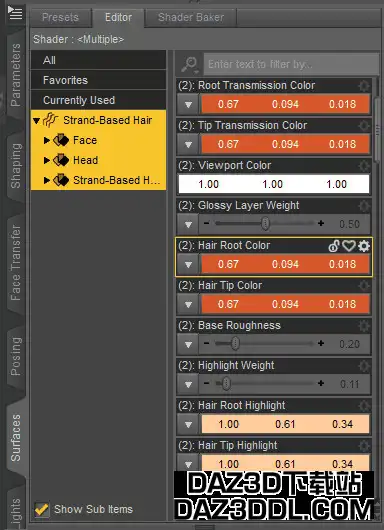The height and width of the screenshot is (530, 384).
Task: Expand the Face surface group
Action: pos(47,140)
